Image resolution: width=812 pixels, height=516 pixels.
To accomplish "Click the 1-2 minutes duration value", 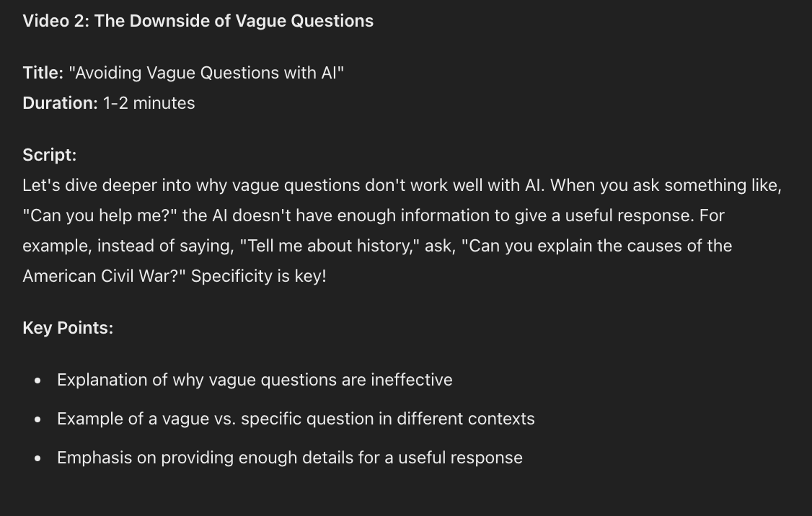I will 149,103.
